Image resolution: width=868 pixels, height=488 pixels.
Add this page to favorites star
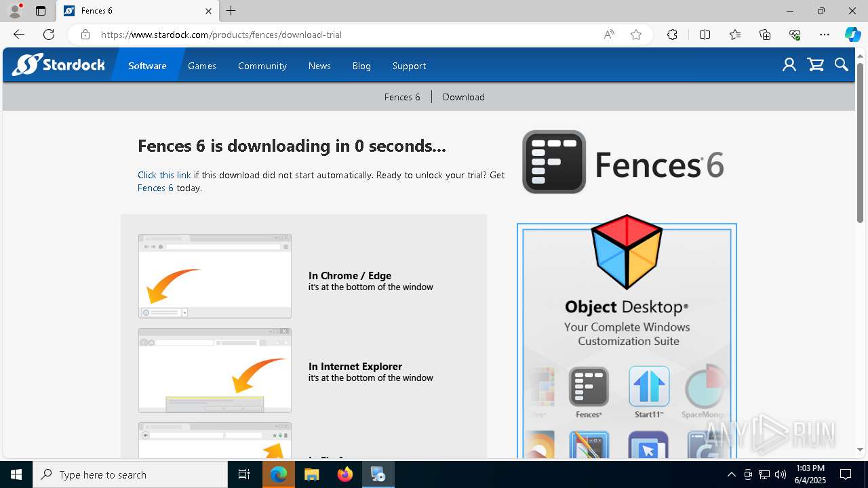tap(636, 35)
